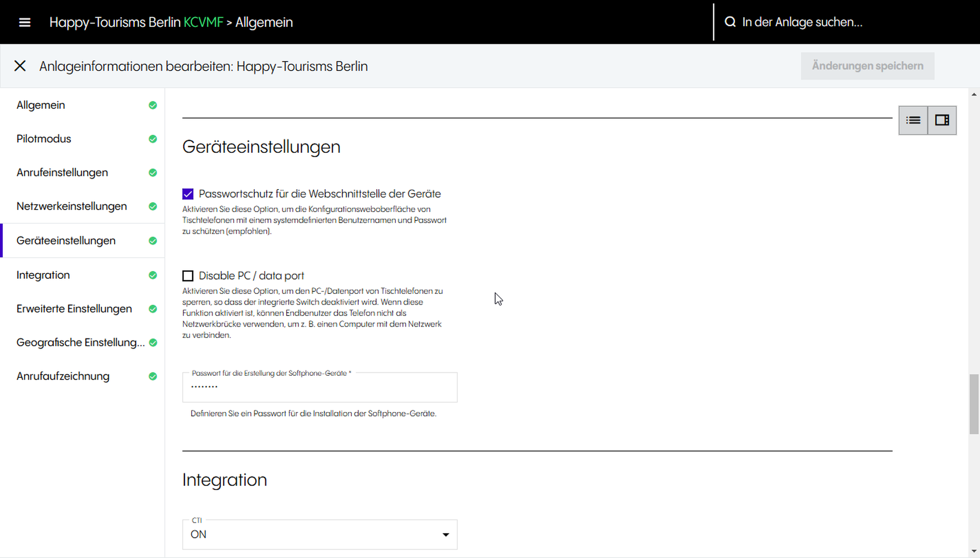Switch to list view layout icon

[x=913, y=120]
